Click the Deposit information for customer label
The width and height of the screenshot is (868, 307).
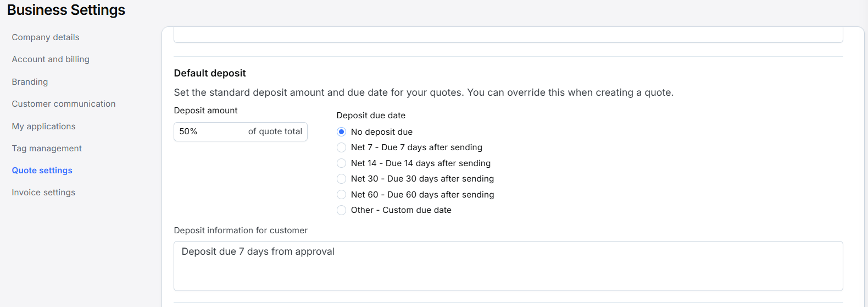coord(241,231)
